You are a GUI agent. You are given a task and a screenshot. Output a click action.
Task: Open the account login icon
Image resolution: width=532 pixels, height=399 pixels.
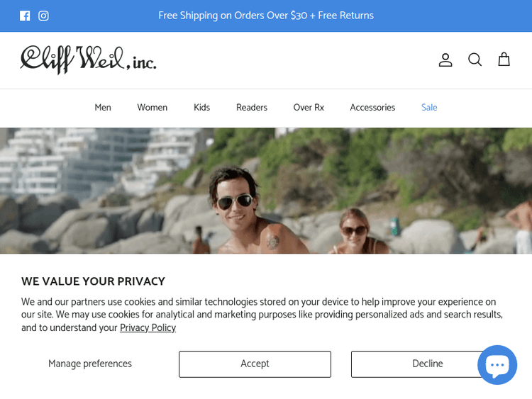click(x=445, y=60)
